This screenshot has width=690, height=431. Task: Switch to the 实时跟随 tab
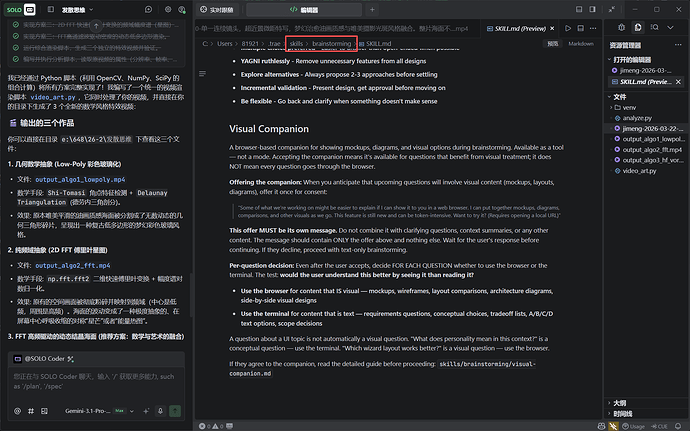pyautogui.click(x=217, y=9)
